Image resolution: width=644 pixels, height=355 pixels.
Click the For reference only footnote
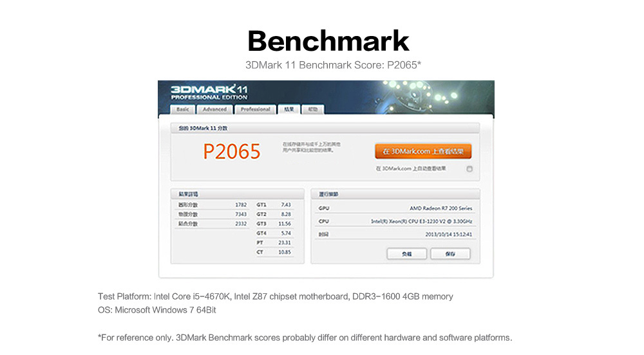pos(305,338)
